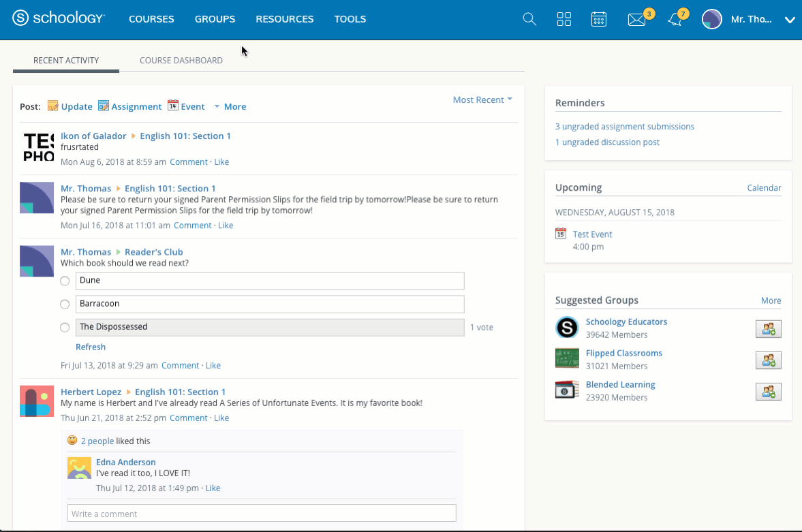Click the smiley emoji beside '2 people liked this'
Image resolution: width=802 pixels, height=532 pixels.
pyautogui.click(x=72, y=440)
